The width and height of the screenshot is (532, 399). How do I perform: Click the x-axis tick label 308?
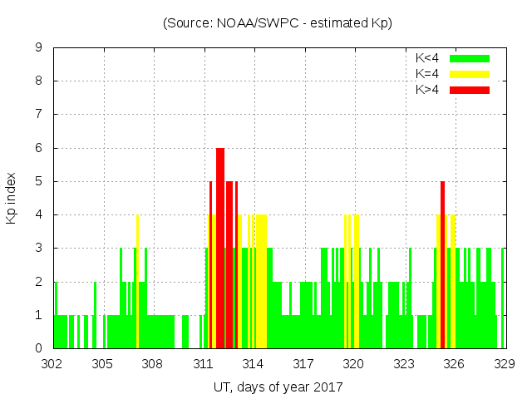153,363
